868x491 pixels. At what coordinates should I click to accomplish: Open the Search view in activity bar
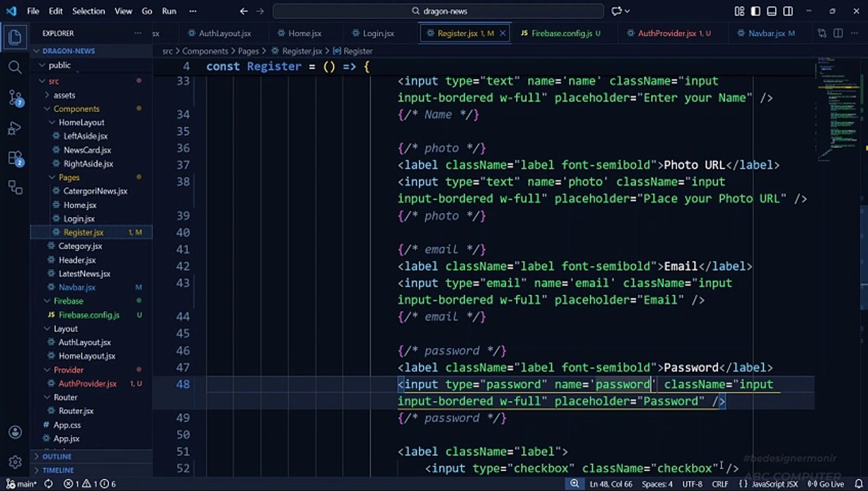click(x=15, y=67)
